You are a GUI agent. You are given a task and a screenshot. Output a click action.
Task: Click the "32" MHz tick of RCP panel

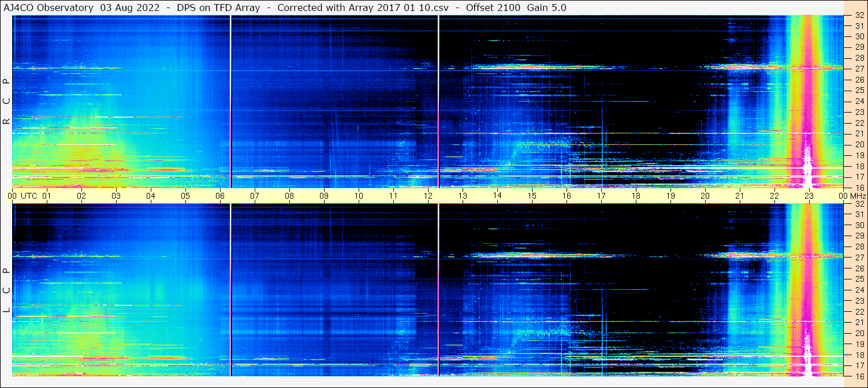[859, 16]
